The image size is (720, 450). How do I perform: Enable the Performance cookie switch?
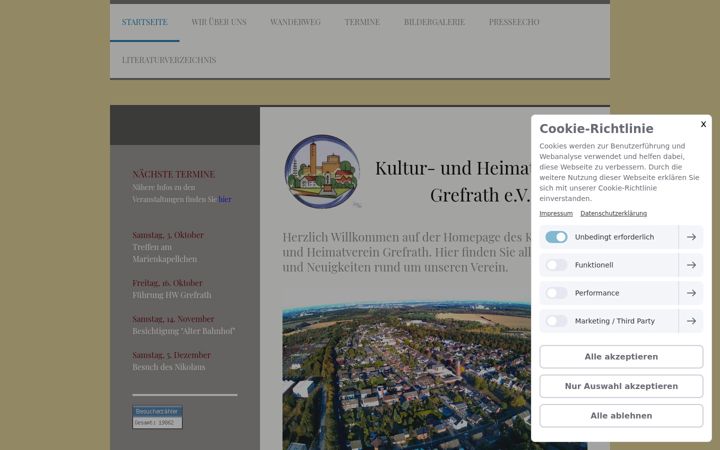(556, 293)
